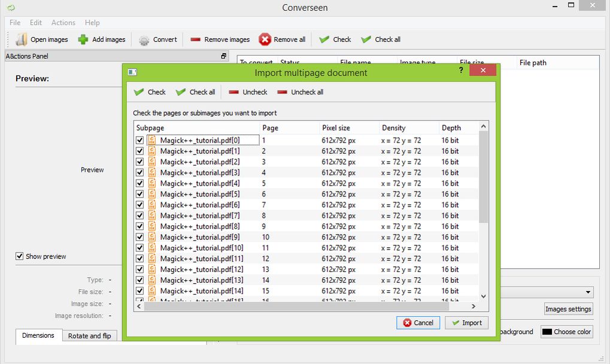Switch to the Dimensions tab
This screenshot has height=364, width=610.
click(38, 335)
